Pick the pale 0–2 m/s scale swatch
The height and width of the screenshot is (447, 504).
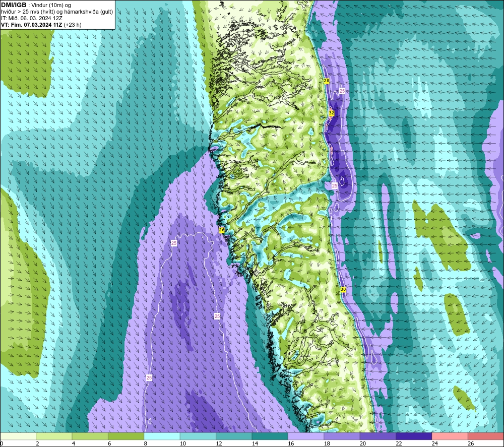pos(18,436)
